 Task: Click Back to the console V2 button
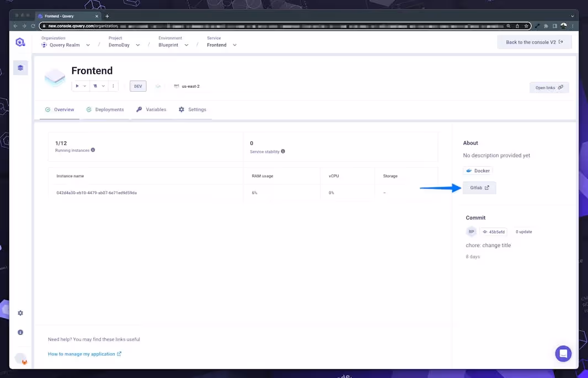534,42
